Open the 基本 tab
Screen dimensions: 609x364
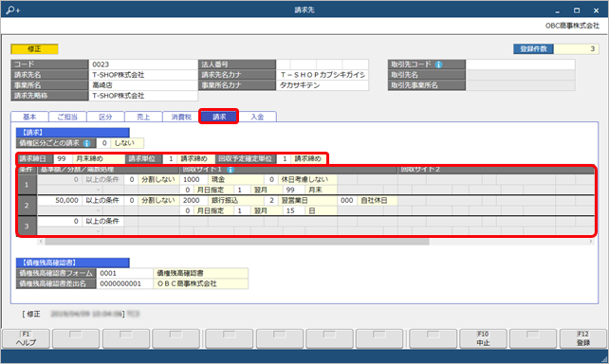click(x=29, y=117)
